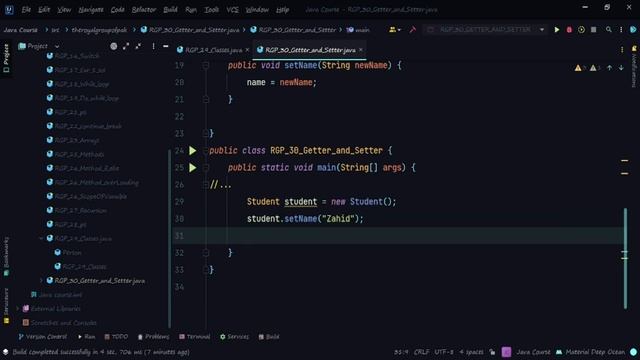
Task: Open the main toolbar three-dot menu
Action: (621, 30)
